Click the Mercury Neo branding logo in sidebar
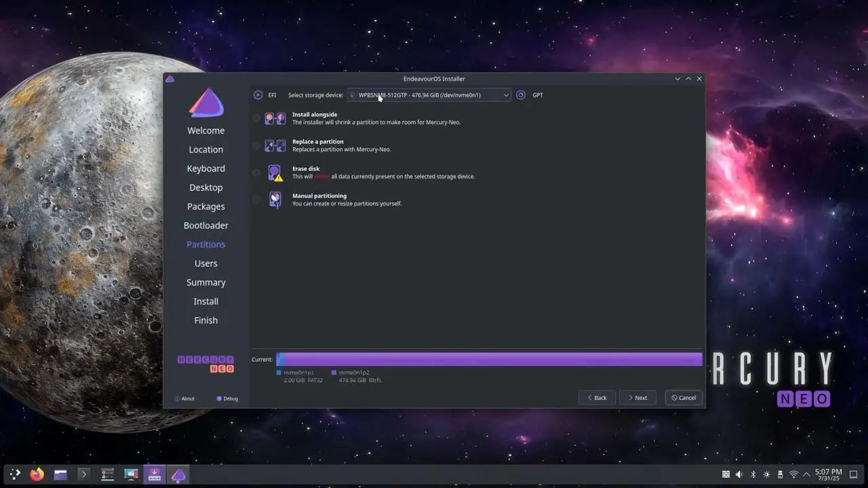The width and height of the screenshot is (868, 488). 206,364
